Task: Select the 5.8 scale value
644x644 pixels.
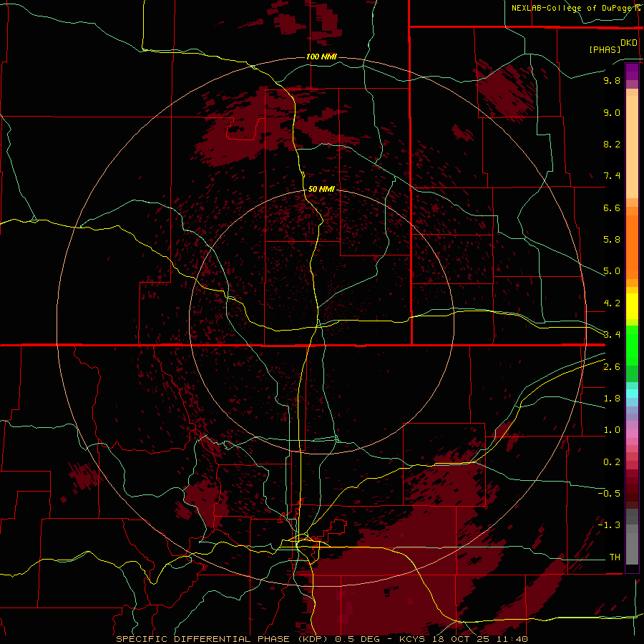Action: [x=612, y=240]
